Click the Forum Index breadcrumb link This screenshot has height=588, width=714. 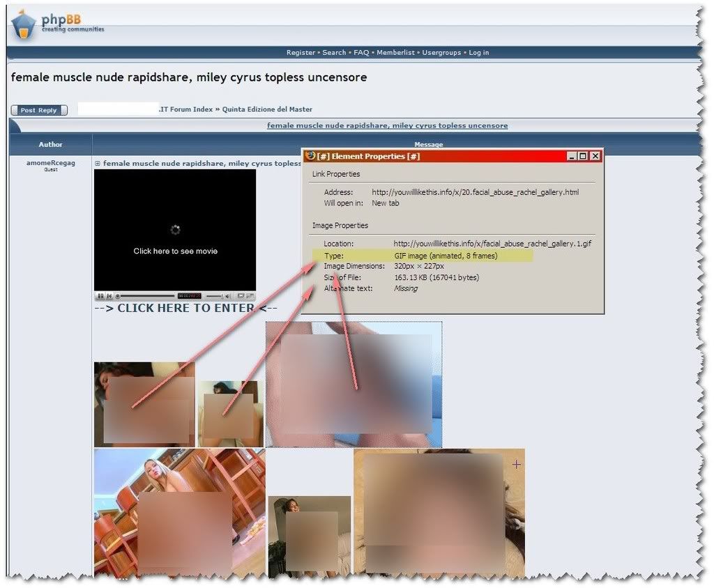186,109
